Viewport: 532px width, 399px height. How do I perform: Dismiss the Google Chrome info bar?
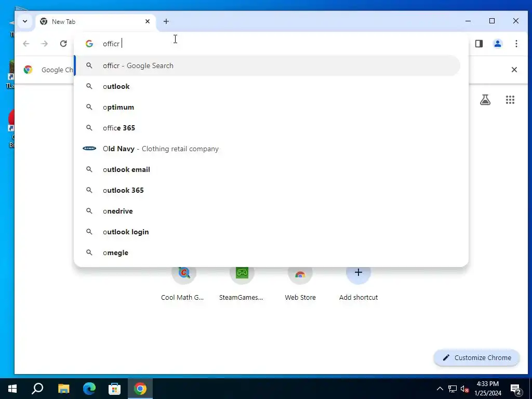(x=514, y=70)
